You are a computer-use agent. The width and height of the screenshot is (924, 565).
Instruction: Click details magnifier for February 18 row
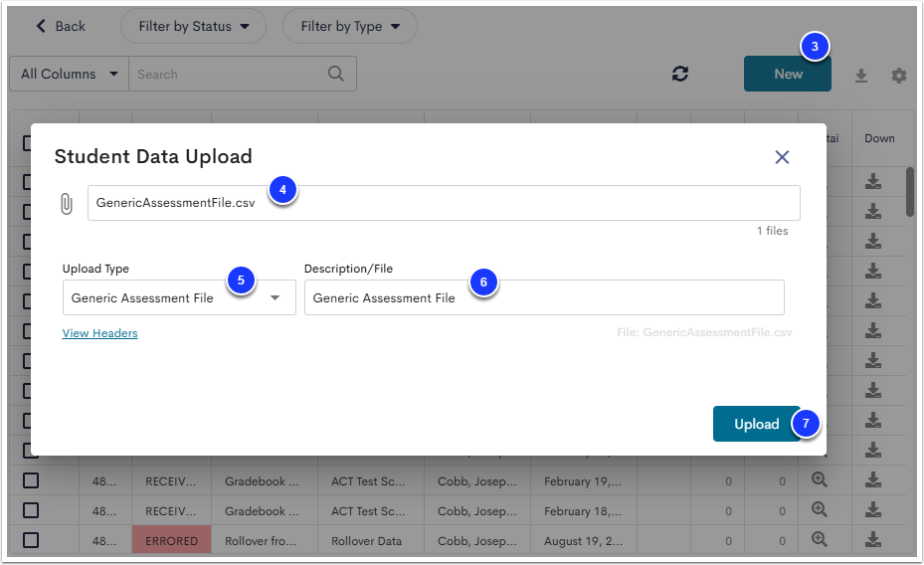click(x=820, y=509)
